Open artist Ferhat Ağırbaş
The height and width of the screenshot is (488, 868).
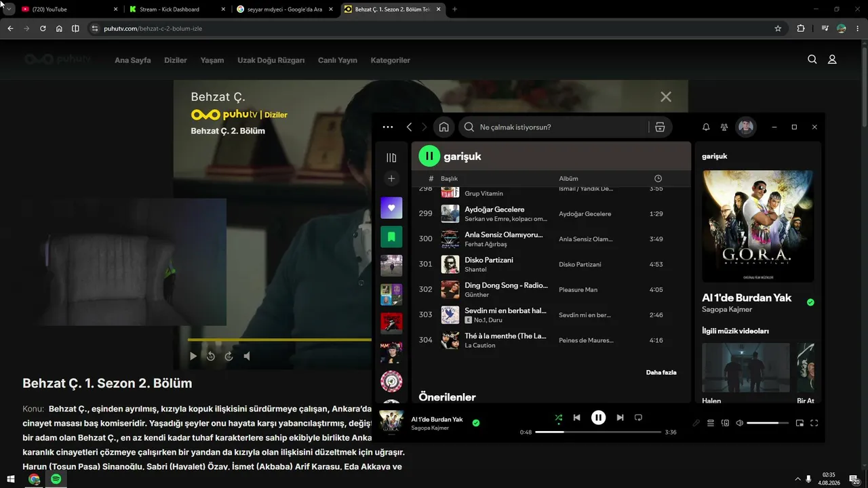[486, 244]
